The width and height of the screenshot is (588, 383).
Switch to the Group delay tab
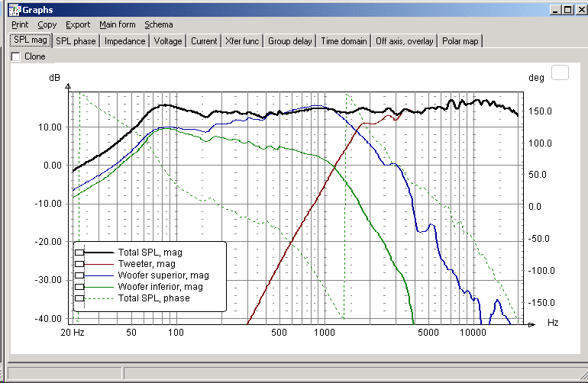click(x=290, y=41)
